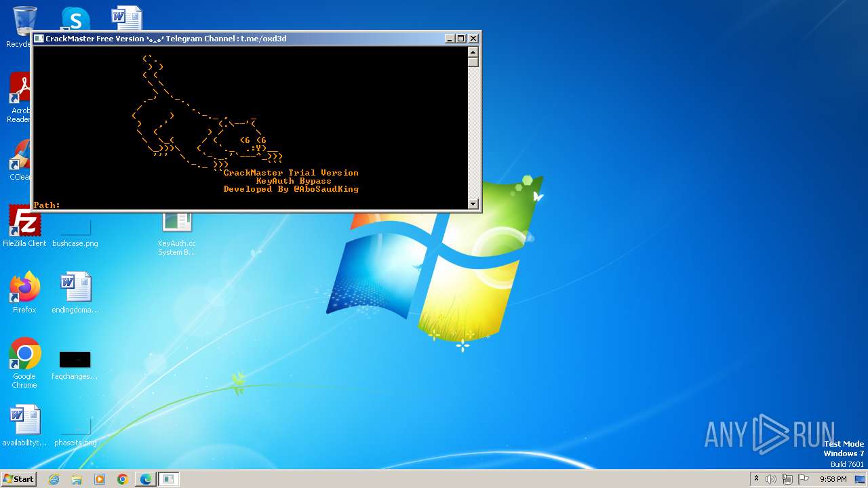868x488 pixels.
Task: Click the console scrollbar up arrow
Action: click(x=473, y=52)
